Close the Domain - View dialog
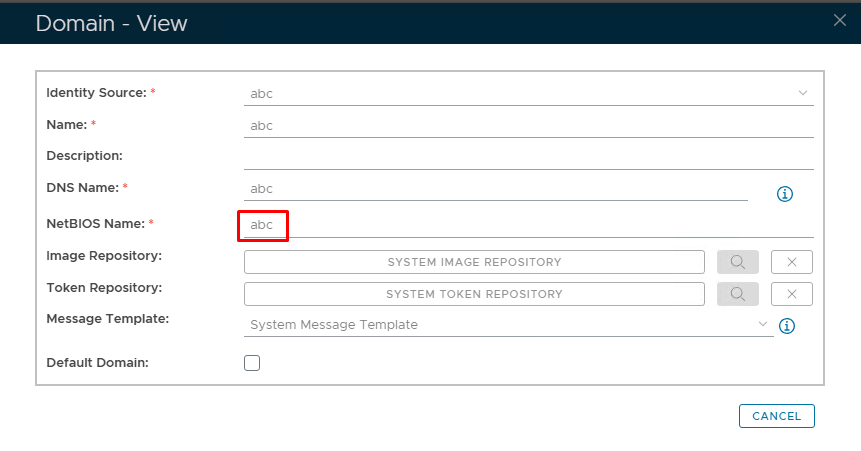This screenshot has width=861, height=451. pos(840,20)
